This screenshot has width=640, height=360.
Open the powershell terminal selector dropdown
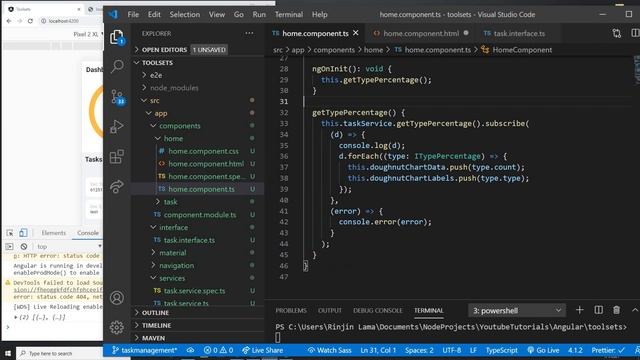(516, 311)
